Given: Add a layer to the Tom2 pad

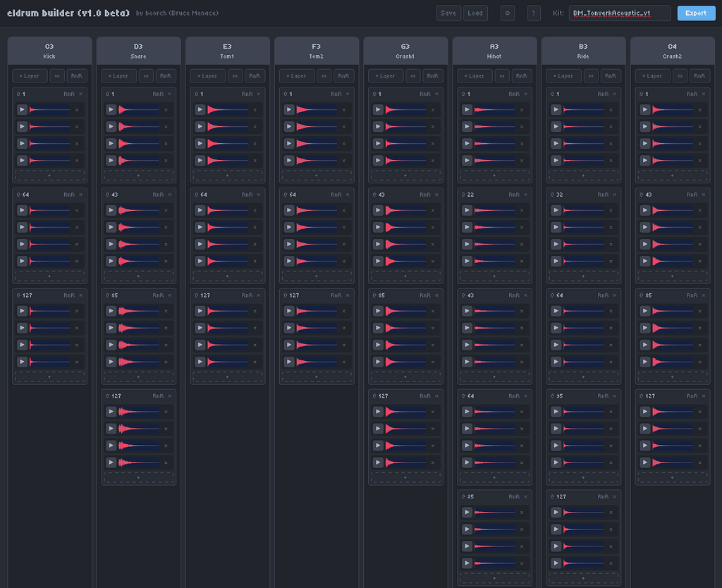Looking at the screenshot, I should (x=297, y=76).
